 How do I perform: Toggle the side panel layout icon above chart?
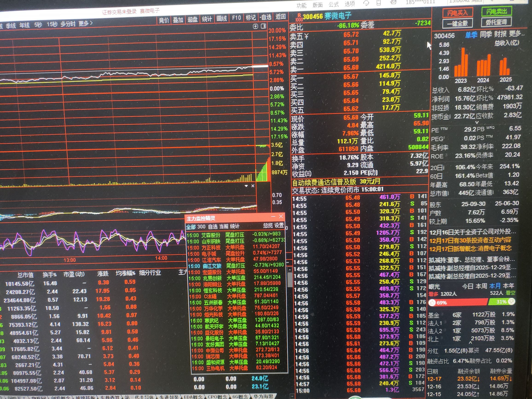tap(264, 26)
